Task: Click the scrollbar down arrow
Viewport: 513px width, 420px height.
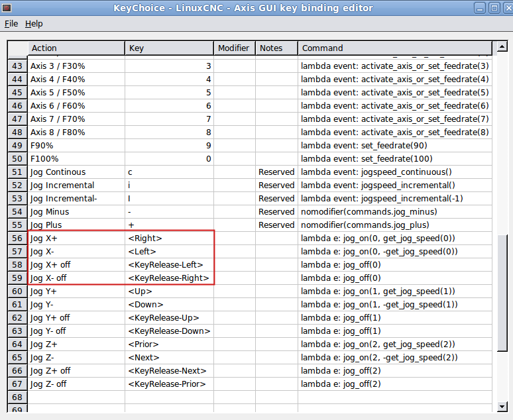Action: pyautogui.click(x=502, y=405)
